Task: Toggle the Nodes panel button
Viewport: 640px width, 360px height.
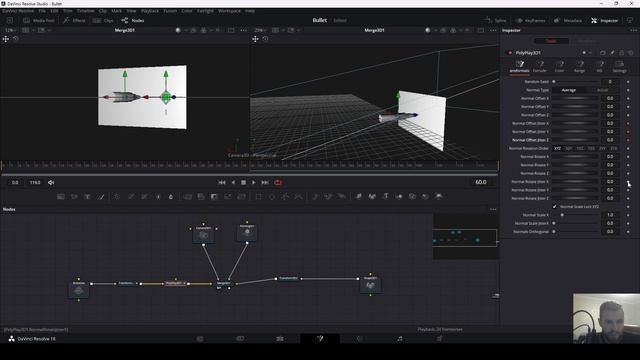Action: tap(133, 20)
